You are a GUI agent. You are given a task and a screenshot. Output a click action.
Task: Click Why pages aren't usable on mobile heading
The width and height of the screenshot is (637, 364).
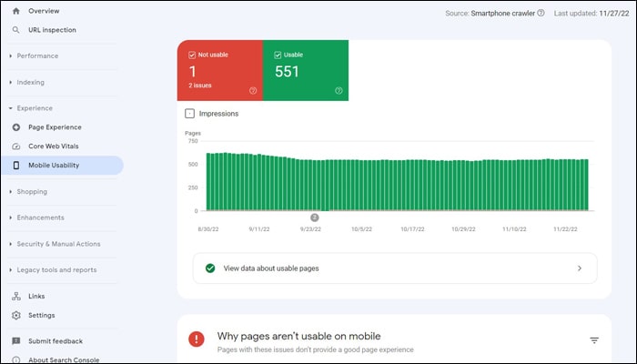298,336
